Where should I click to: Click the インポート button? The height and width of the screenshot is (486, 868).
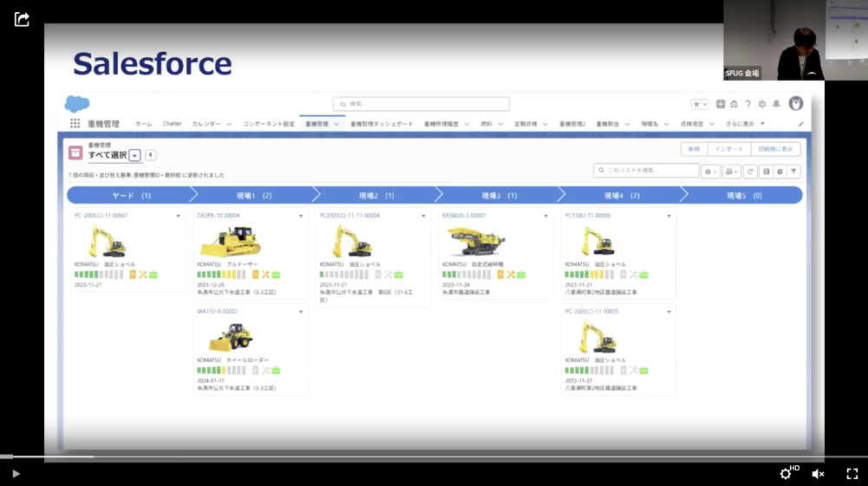pyautogui.click(x=729, y=149)
